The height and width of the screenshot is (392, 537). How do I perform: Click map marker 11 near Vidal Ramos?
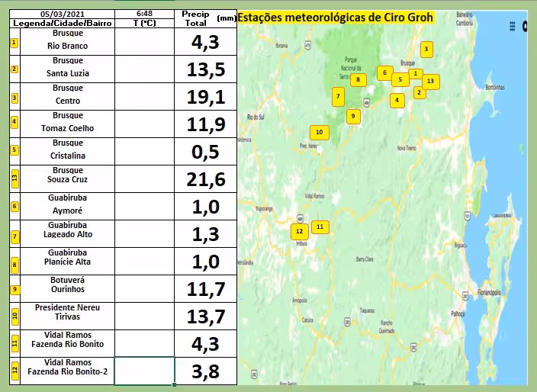(x=320, y=227)
